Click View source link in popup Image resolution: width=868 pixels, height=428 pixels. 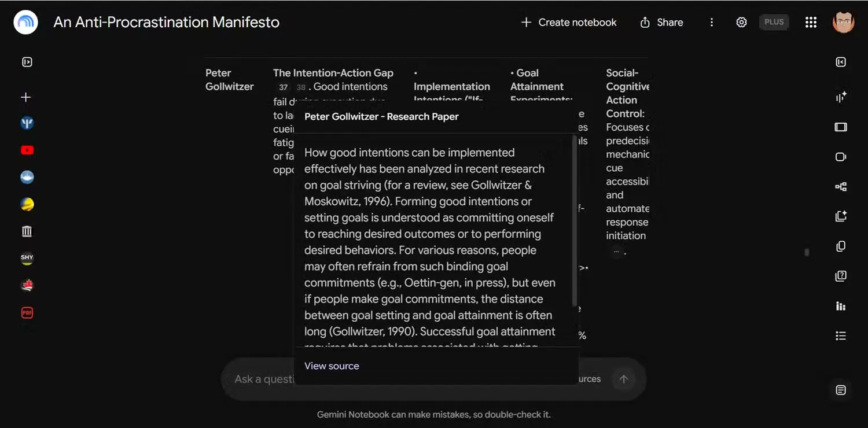[x=332, y=366]
